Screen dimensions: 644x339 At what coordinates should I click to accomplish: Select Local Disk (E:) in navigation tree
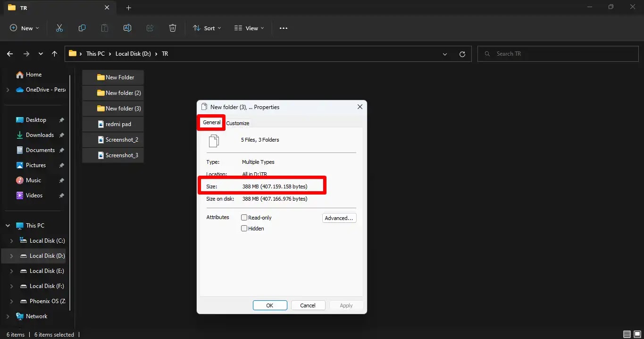42,271
